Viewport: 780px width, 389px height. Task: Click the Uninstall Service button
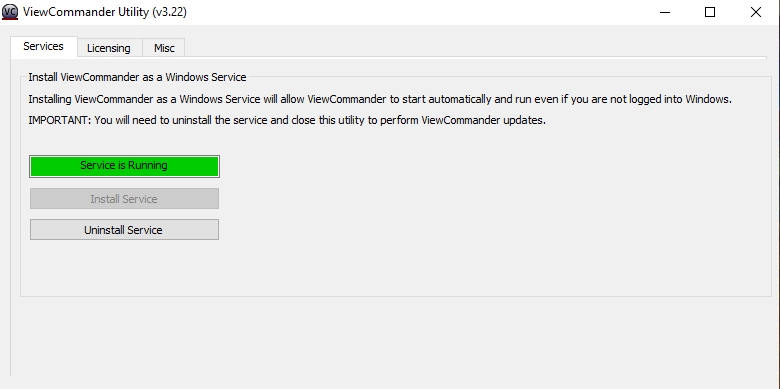click(124, 230)
